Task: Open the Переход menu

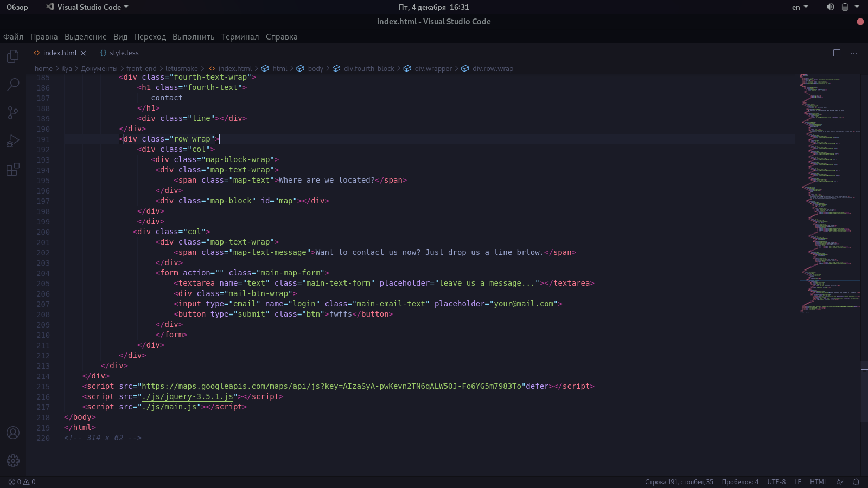Action: pyautogui.click(x=150, y=37)
